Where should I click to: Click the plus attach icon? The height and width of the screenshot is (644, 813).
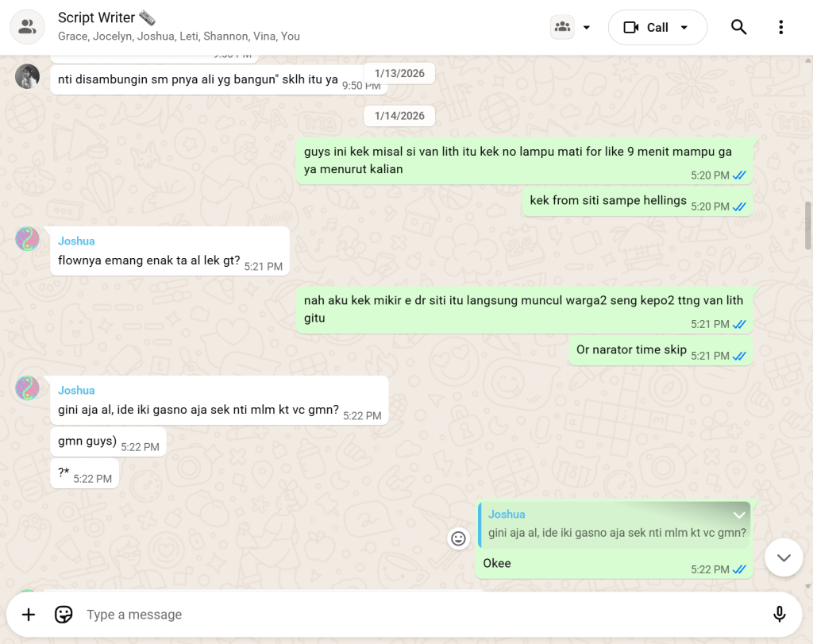pos(29,615)
